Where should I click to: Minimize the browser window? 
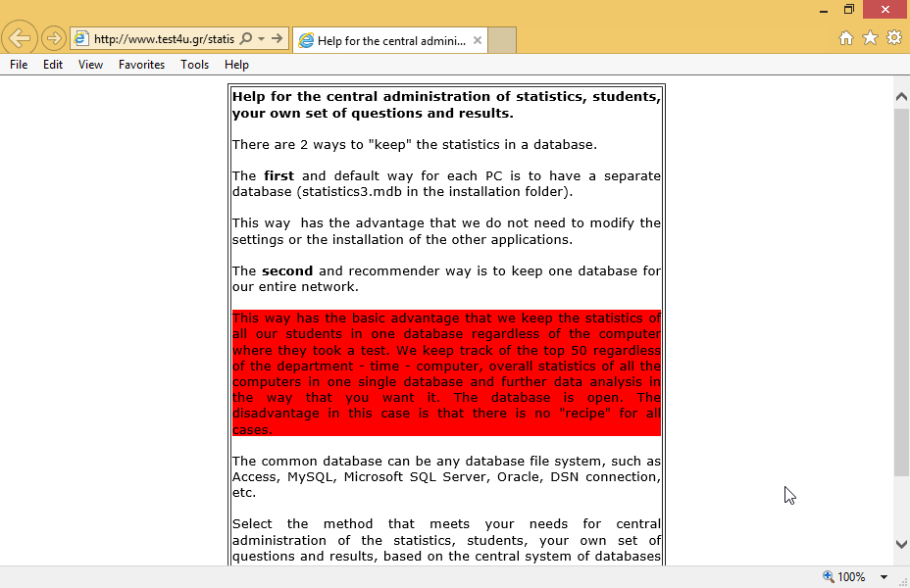(x=824, y=10)
